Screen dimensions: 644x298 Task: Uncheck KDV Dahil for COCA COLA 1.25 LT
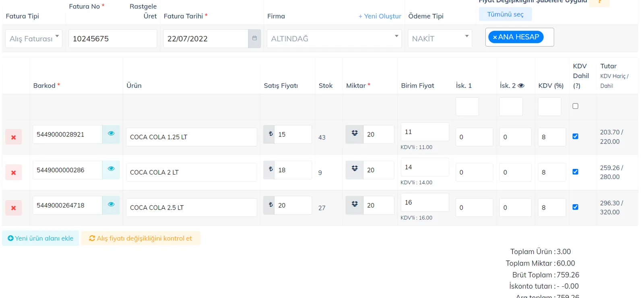tap(575, 136)
